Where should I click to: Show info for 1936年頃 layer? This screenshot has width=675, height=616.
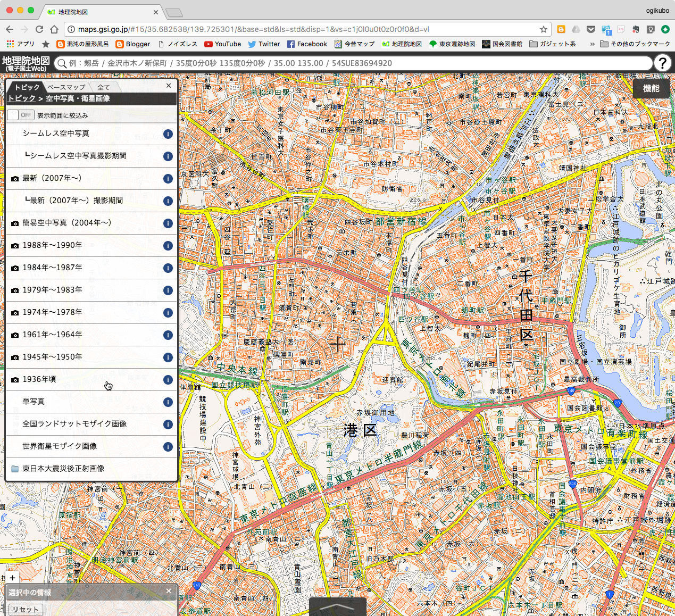tap(168, 380)
